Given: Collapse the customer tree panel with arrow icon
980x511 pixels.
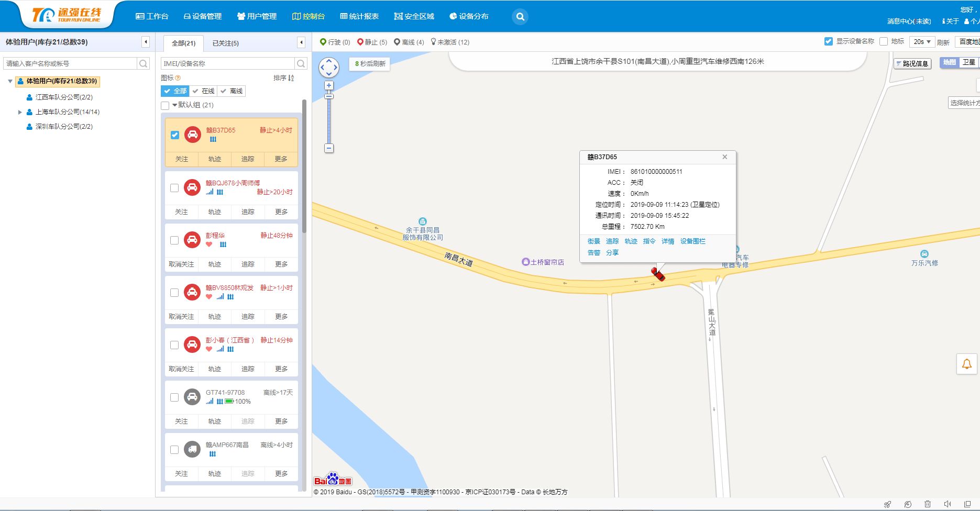Looking at the screenshot, I should [146, 42].
